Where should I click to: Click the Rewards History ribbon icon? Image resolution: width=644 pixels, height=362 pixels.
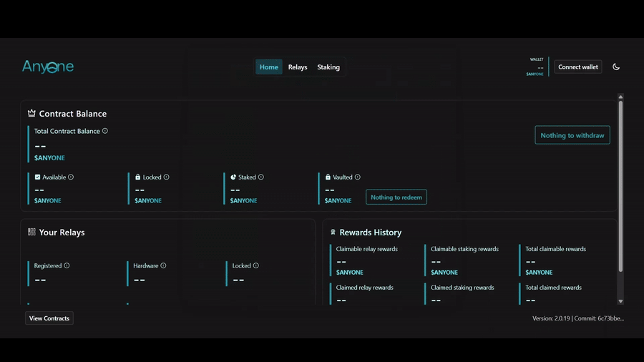pos(333,233)
